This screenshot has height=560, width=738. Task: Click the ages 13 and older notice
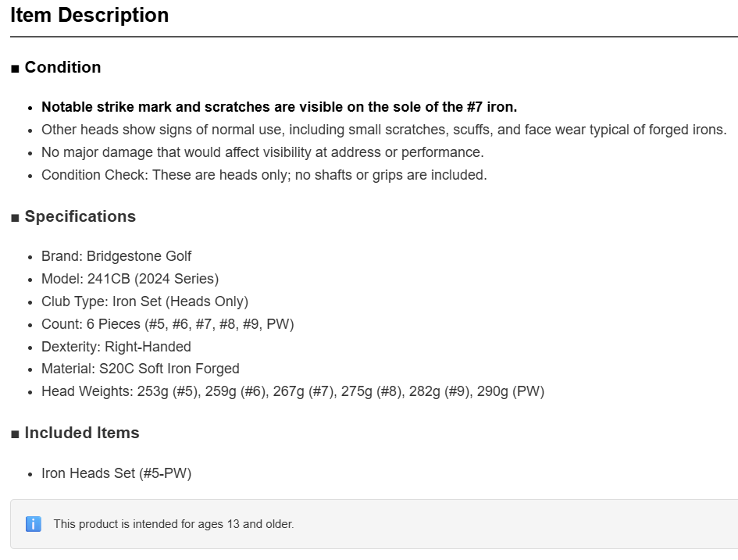tap(173, 524)
